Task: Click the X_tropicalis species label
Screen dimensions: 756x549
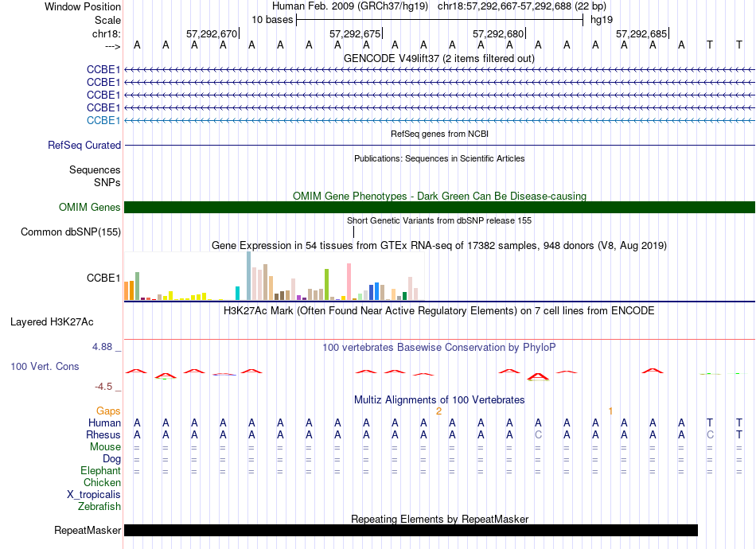Action: (94, 495)
